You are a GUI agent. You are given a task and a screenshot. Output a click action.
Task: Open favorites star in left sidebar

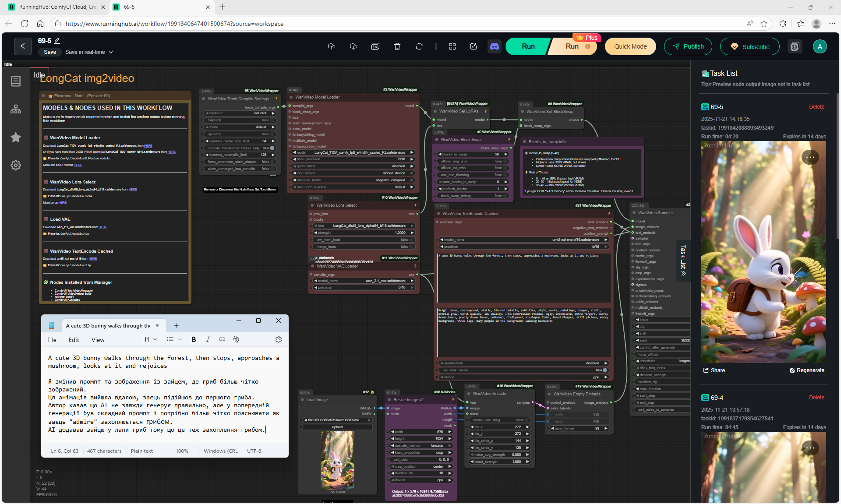16,137
